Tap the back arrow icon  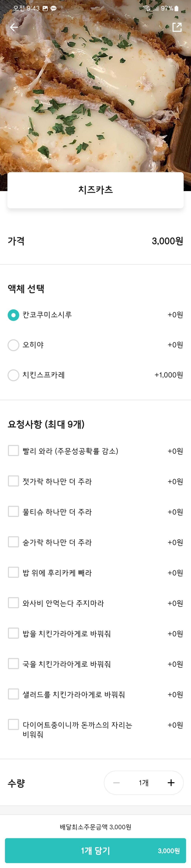coord(14,27)
